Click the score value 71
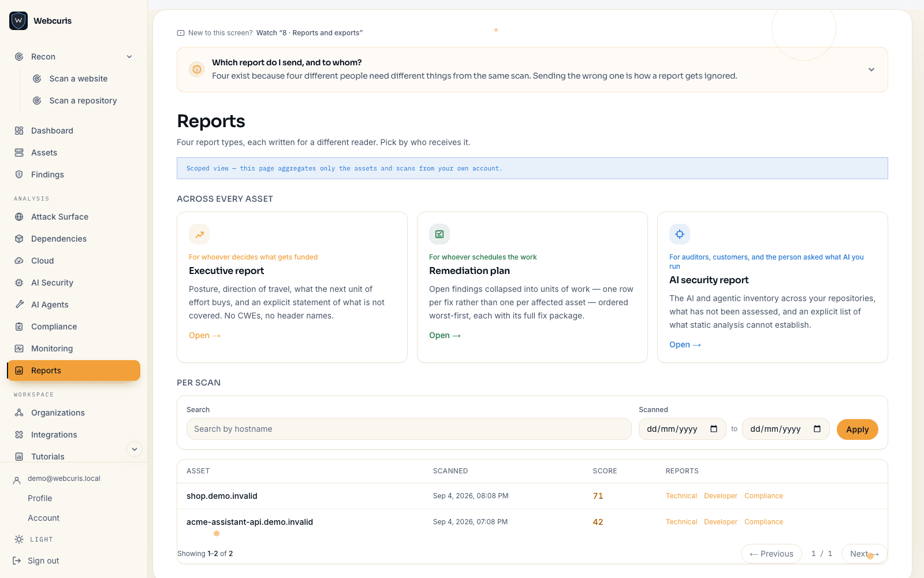 [x=598, y=496]
